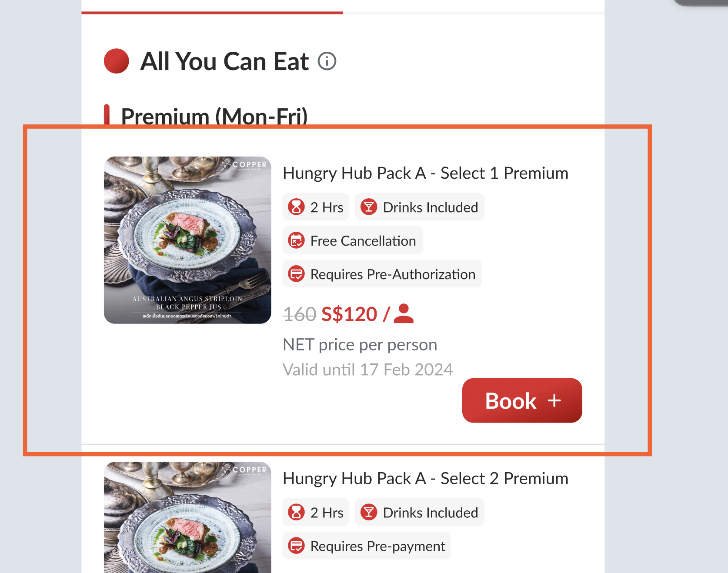Click the crossed-out 160 original price

[300, 314]
